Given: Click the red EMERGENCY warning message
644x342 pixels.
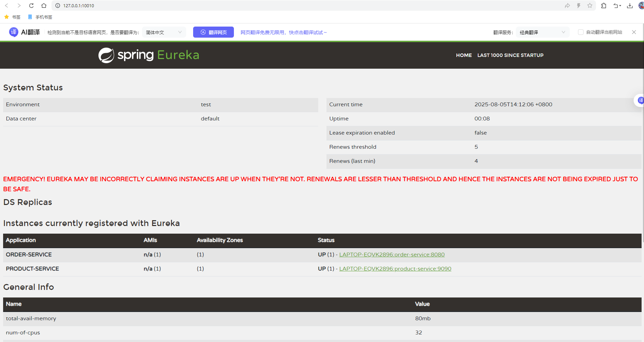Looking at the screenshot, I should point(321,184).
